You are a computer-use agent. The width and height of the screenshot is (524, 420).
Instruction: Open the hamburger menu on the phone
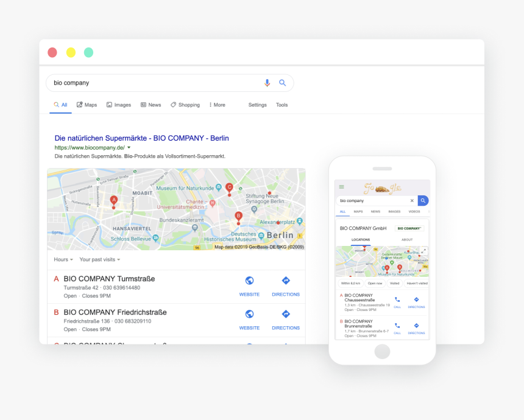(x=342, y=187)
